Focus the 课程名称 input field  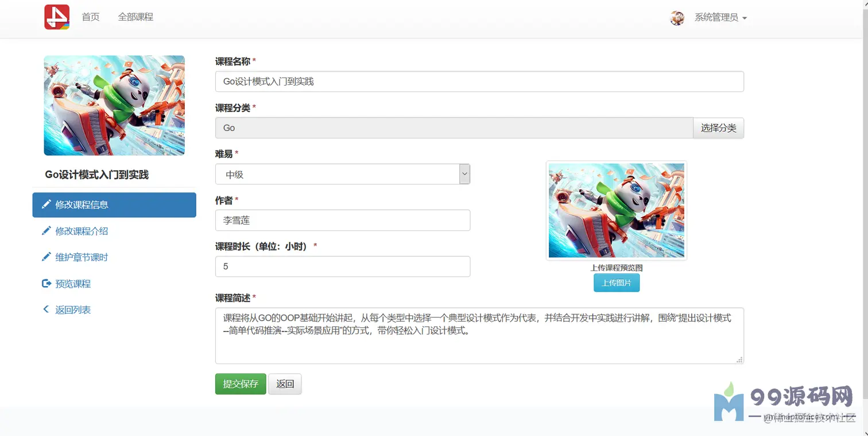[479, 82]
